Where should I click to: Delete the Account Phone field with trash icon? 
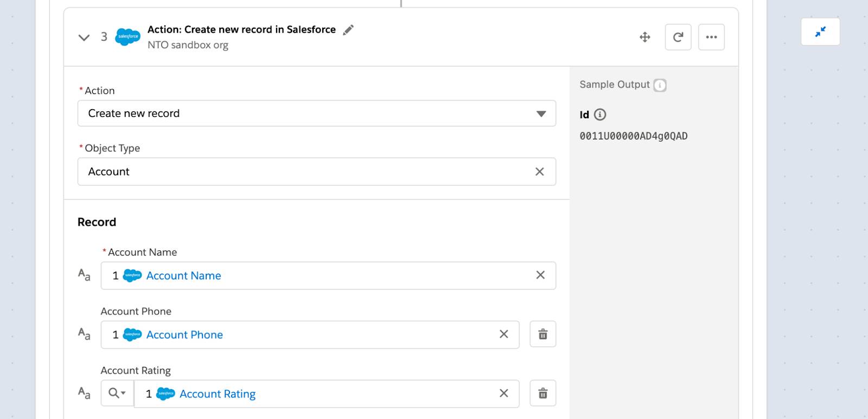[x=542, y=334]
